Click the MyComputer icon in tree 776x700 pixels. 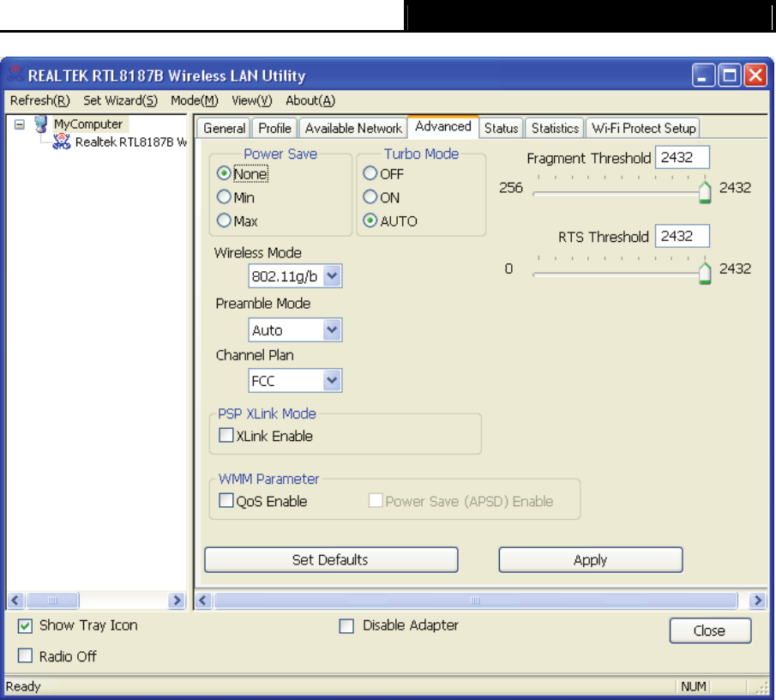click(x=41, y=124)
